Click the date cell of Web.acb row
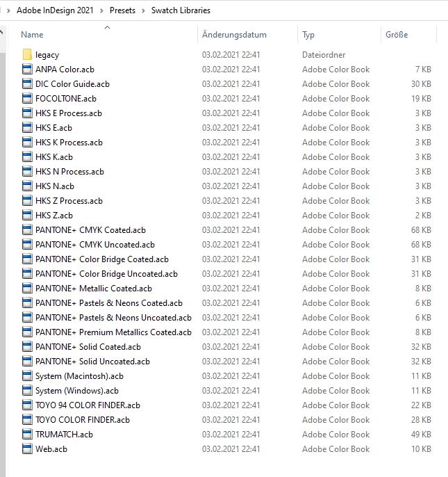 pyautogui.click(x=231, y=449)
